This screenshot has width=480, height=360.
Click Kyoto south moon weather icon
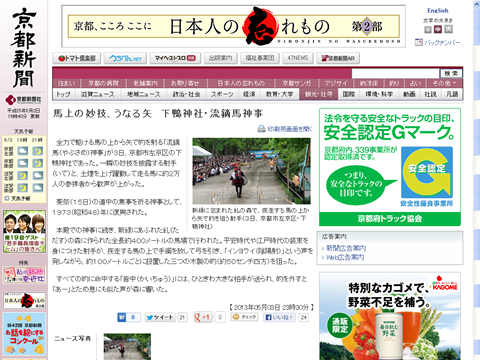click(38, 163)
